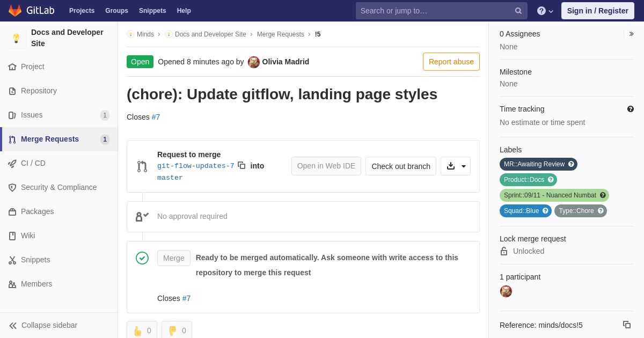This screenshot has height=338, width=644.
Task: Click the green Open status badge
Action: [x=140, y=62]
